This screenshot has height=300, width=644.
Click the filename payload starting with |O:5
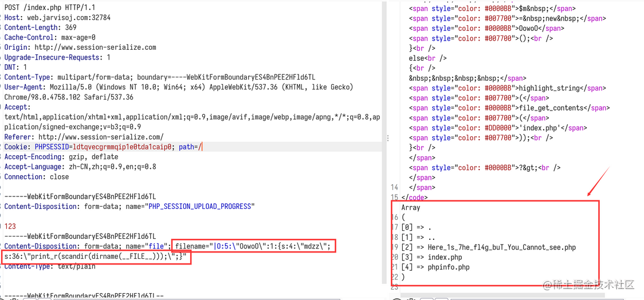[253, 246]
